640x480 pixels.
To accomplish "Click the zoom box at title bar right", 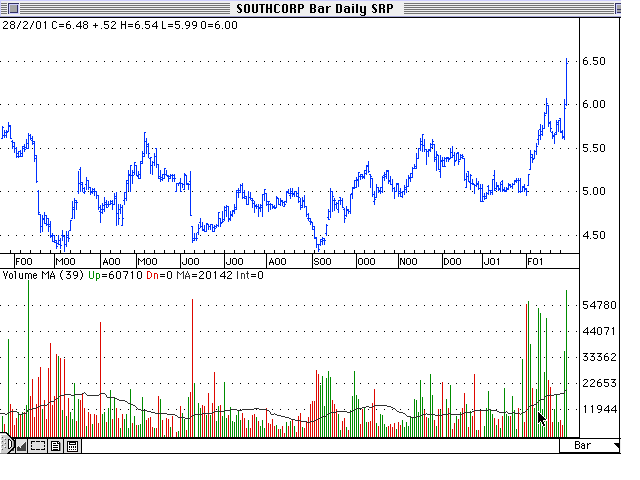I will pyautogui.click(x=617, y=8).
